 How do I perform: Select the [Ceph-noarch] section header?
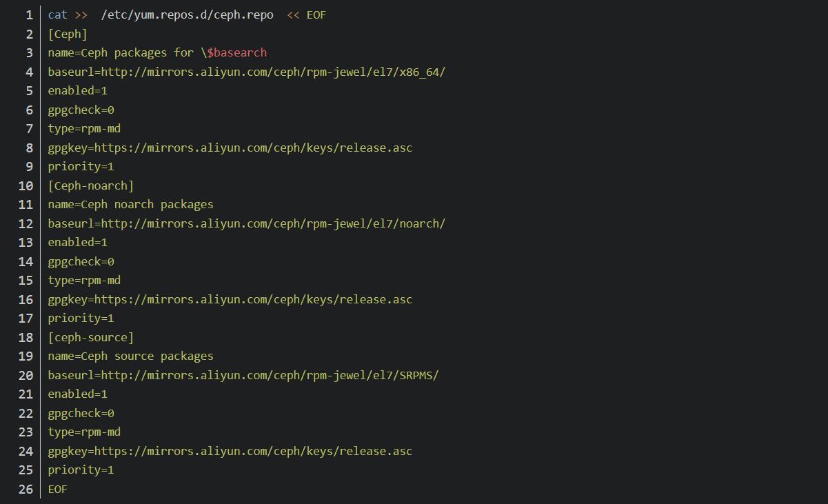pos(91,185)
